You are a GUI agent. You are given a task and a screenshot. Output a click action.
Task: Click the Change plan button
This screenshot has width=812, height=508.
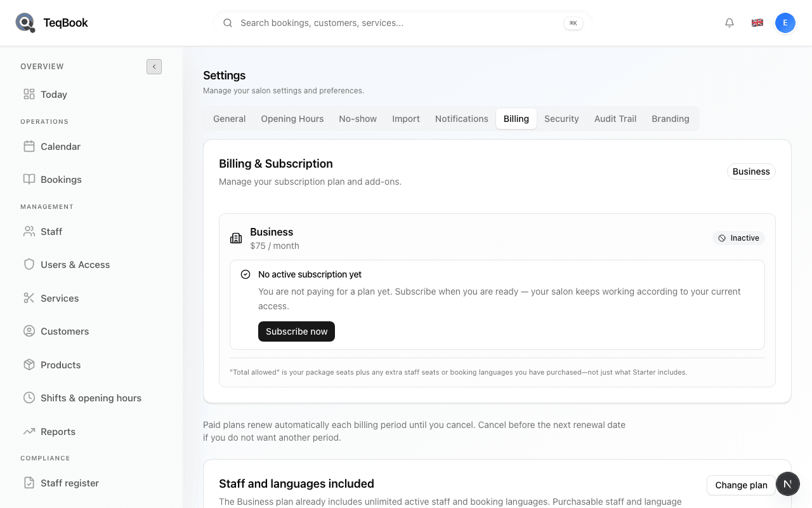click(x=741, y=485)
